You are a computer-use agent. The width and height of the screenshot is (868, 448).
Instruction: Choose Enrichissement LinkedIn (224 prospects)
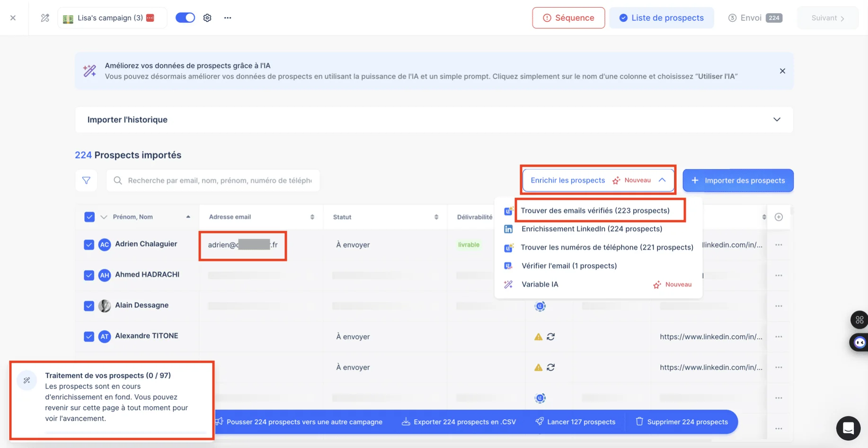(x=592, y=229)
